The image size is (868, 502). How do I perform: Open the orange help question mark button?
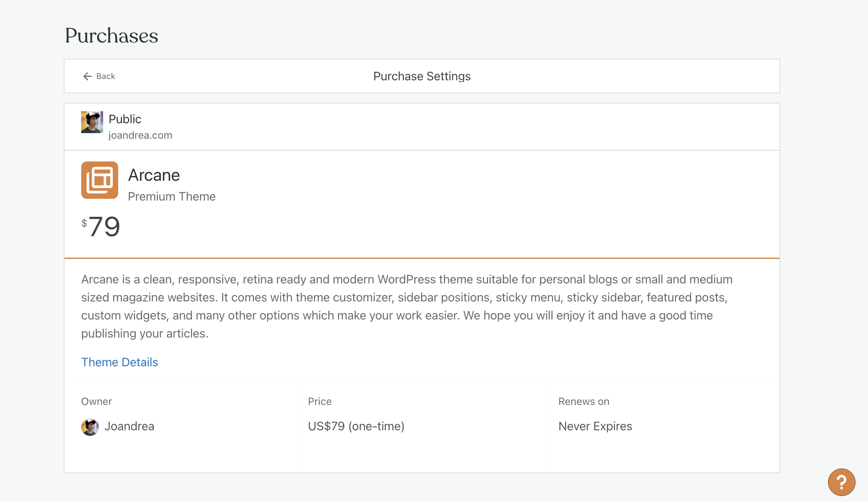click(x=841, y=482)
